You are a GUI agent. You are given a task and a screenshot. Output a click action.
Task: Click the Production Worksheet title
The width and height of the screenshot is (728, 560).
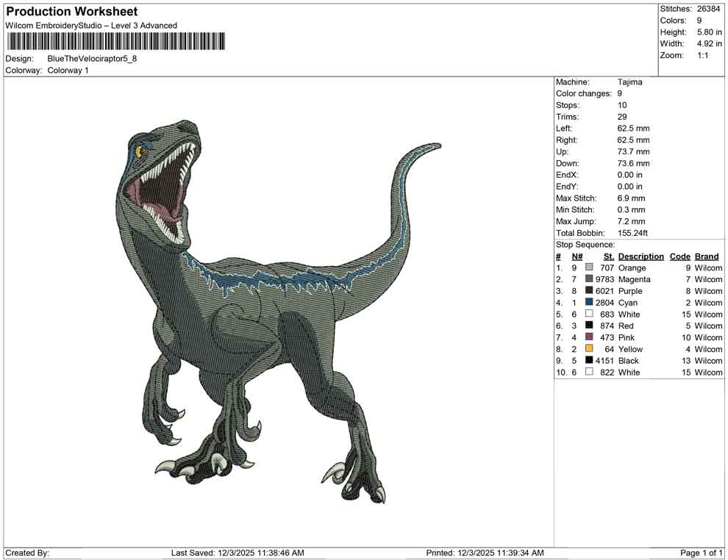71,12
